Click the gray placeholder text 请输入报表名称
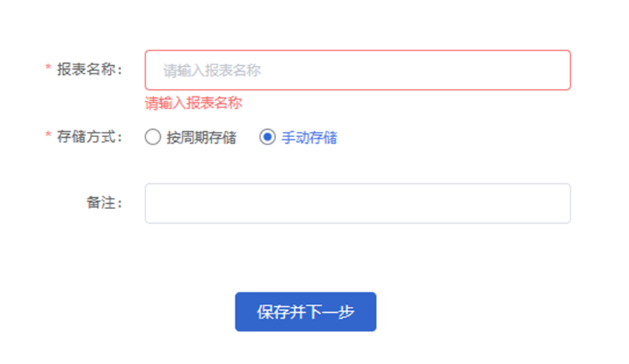 [212, 70]
